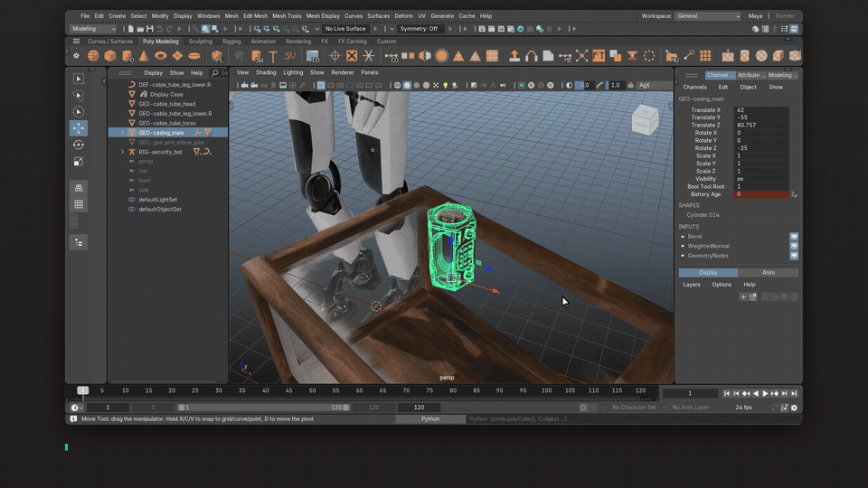Screen dimensions: 868x488
Task: Toggle visibility of defaultObjectSet
Action: coord(132,209)
